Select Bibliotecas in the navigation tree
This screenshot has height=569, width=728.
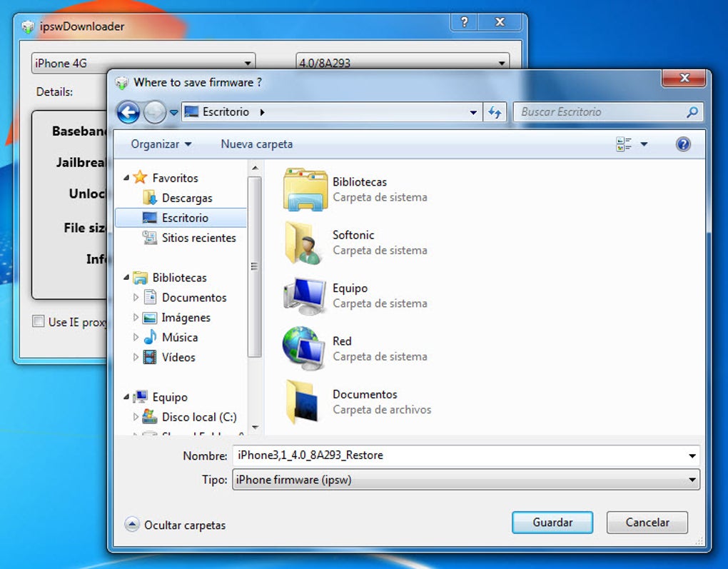tap(169, 277)
